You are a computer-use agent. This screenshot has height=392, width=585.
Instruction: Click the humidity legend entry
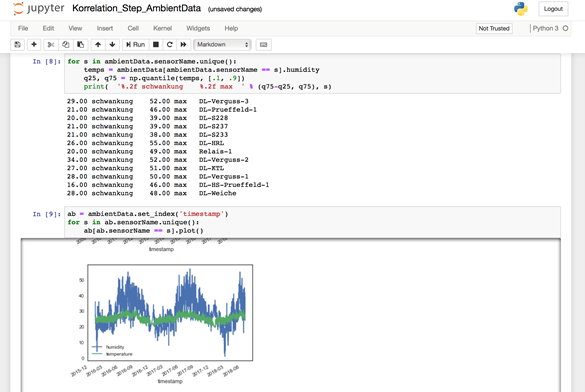(109, 347)
